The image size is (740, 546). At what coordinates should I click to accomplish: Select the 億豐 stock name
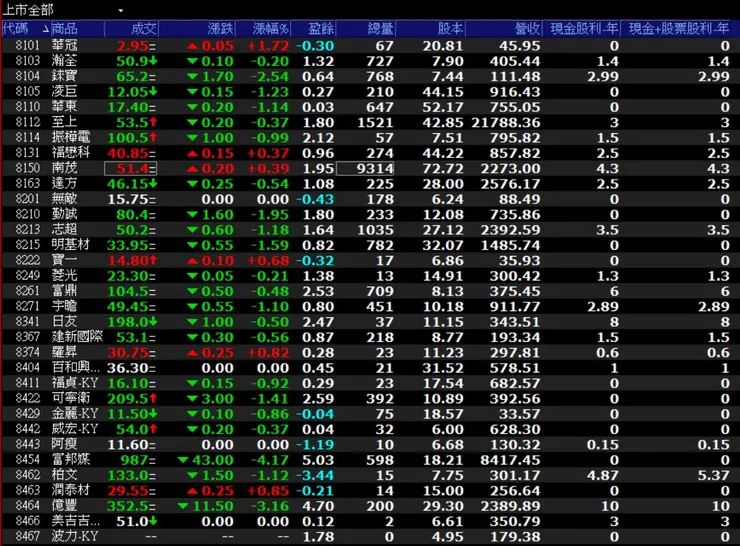click(x=64, y=506)
